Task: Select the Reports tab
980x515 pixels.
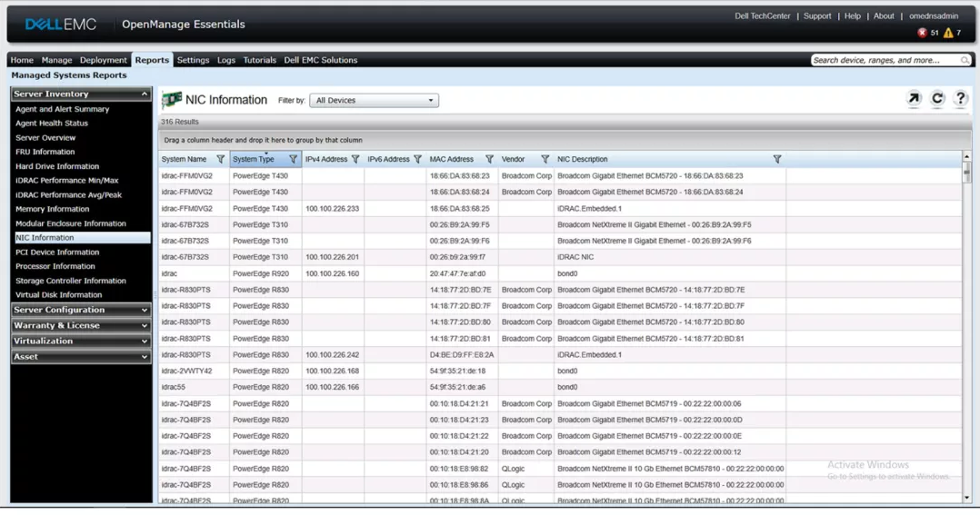Action: (x=152, y=60)
